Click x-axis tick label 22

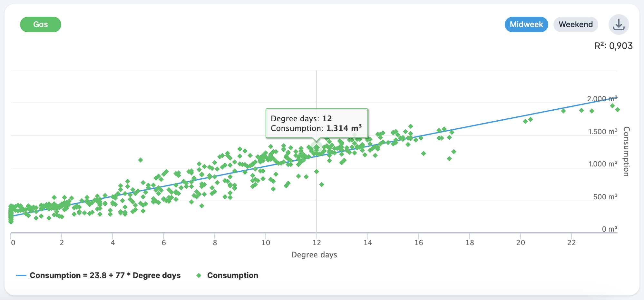tap(571, 243)
